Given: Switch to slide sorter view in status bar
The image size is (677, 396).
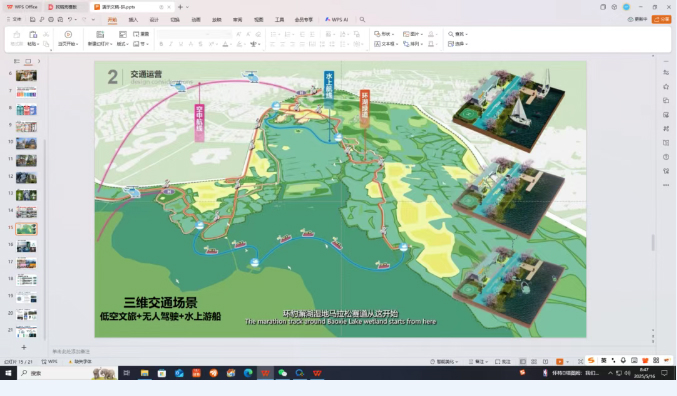Looking at the screenshot, I should pos(534,361).
